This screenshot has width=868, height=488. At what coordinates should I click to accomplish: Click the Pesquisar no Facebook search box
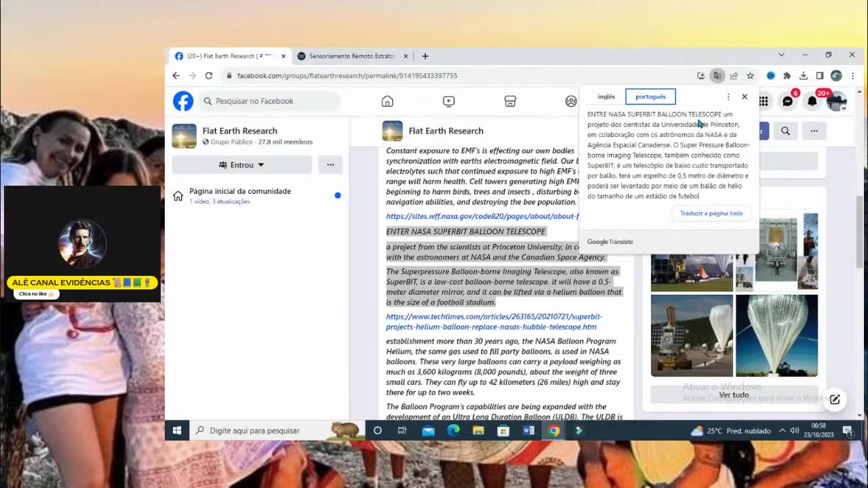[x=269, y=101]
